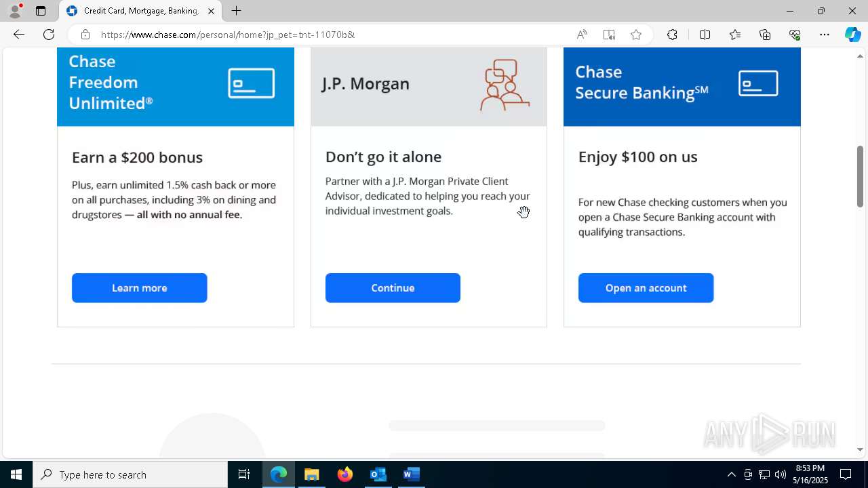Open Copilot sidebar icon
Image resolution: width=868 pixels, height=488 pixels.
click(x=852, y=35)
